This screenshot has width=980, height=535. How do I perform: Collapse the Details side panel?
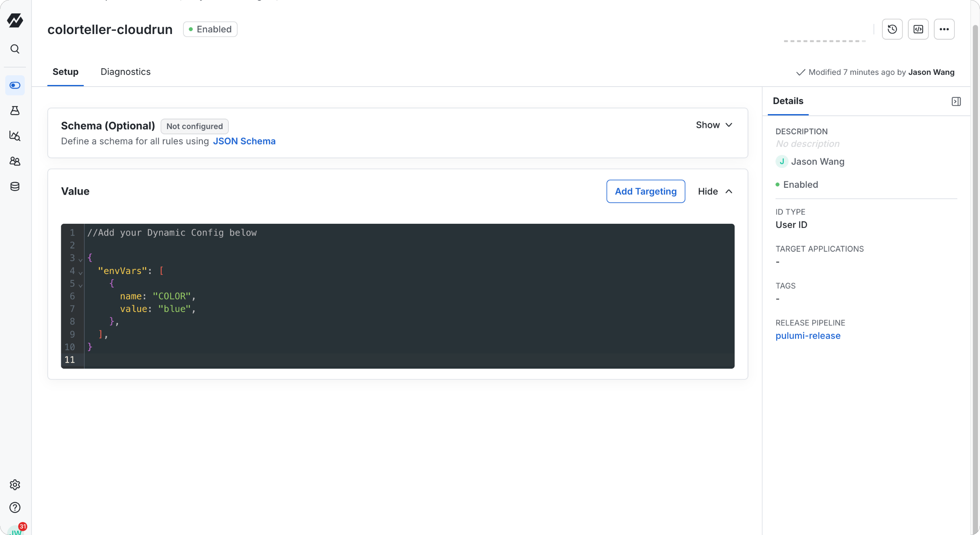(x=956, y=101)
